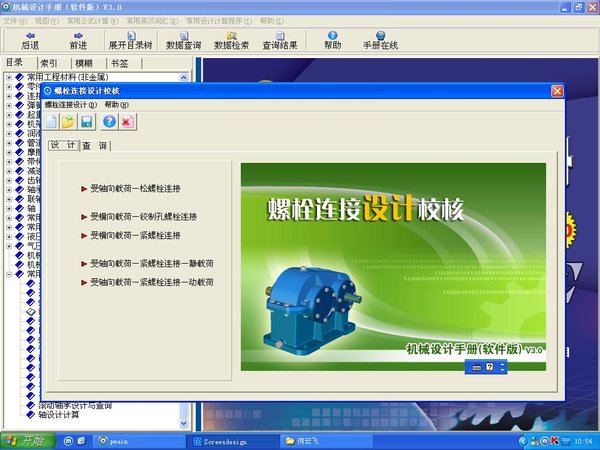Click the save disk icon in bolt dialog
Screen dimensions: 600x450
coord(87,122)
